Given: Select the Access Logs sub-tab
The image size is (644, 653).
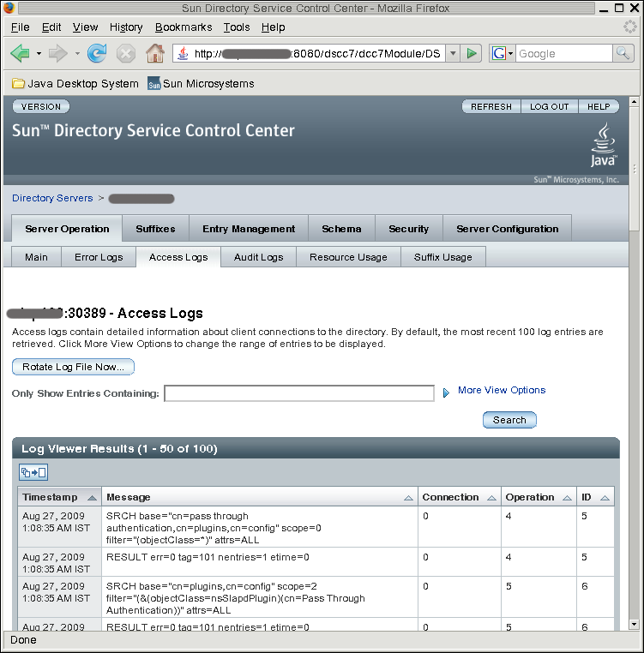Looking at the screenshot, I should pos(178,257).
